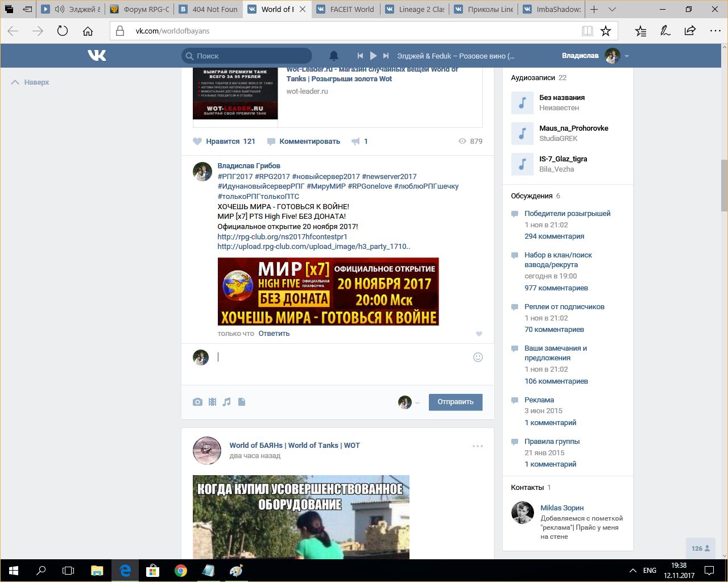Open Edge settings and more menu

pyautogui.click(x=714, y=31)
